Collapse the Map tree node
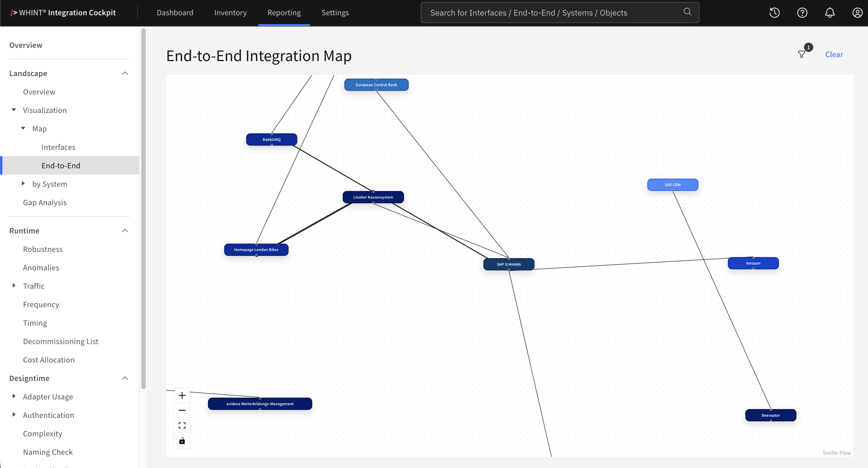This screenshot has width=868, height=468. tap(23, 128)
